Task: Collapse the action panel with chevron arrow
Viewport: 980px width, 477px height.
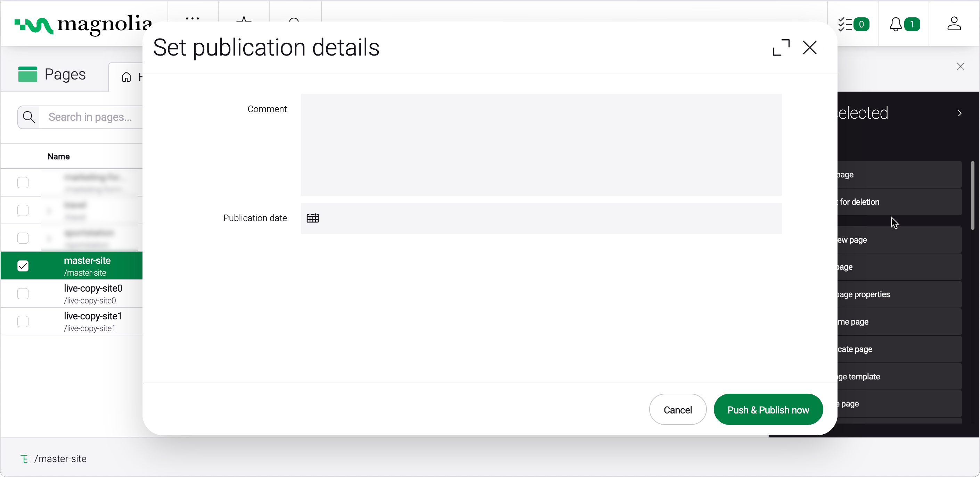Action: [x=960, y=113]
